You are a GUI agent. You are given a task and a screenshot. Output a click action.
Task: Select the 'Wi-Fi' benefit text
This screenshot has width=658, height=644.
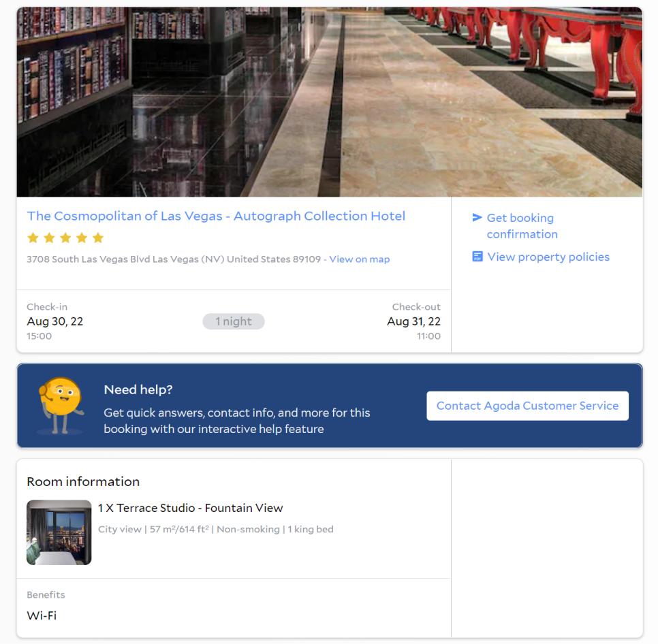click(x=42, y=615)
